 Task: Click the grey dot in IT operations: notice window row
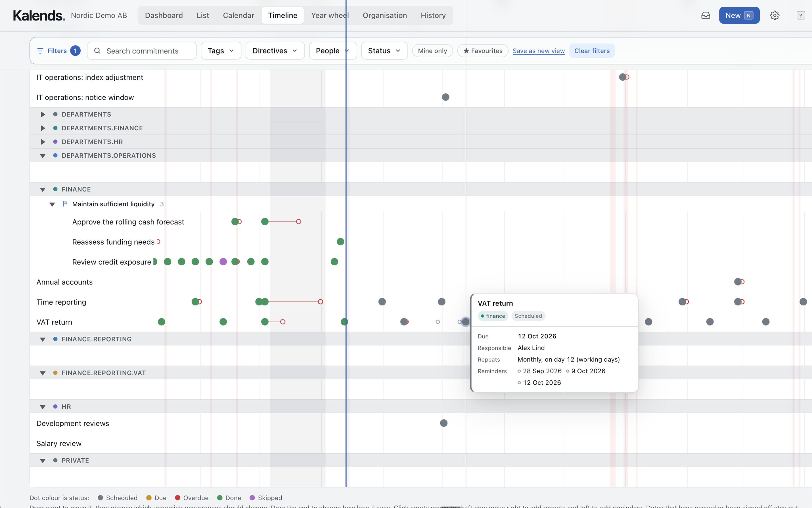[445, 97]
